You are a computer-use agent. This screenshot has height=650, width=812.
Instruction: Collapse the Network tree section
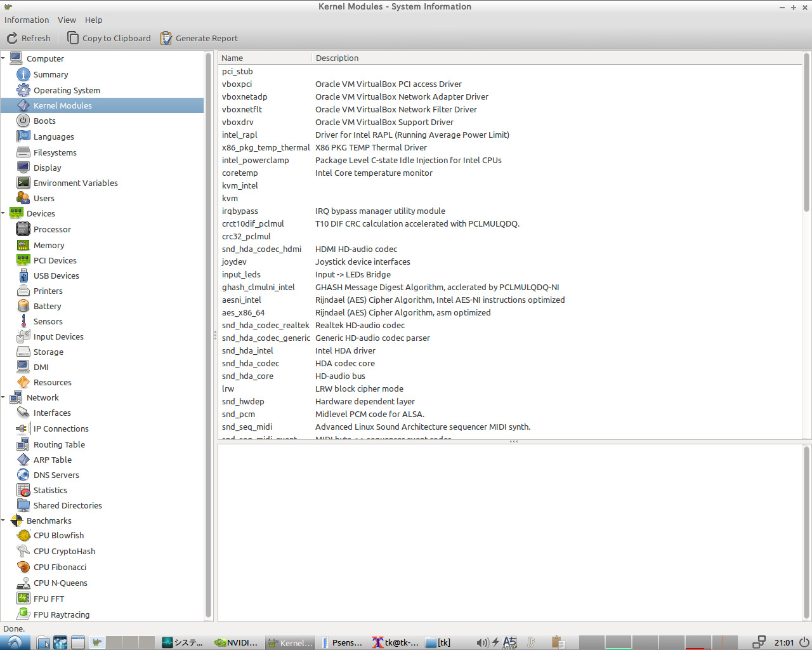point(4,397)
